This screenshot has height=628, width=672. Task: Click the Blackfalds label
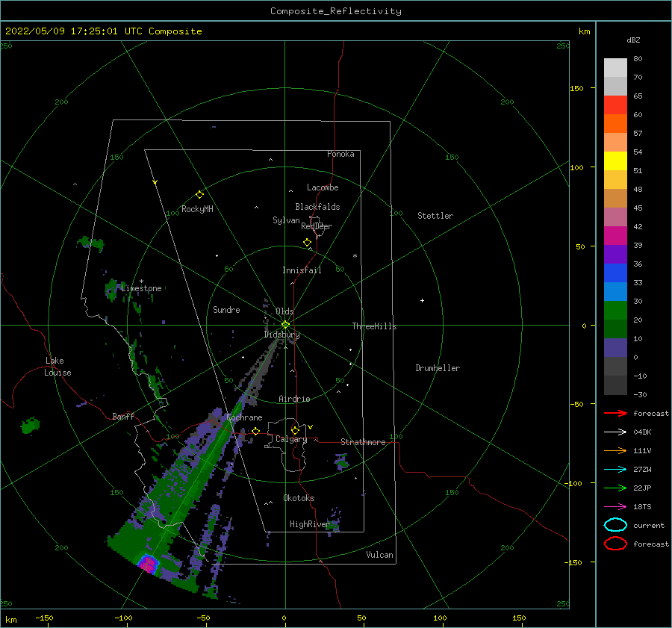[x=317, y=207]
